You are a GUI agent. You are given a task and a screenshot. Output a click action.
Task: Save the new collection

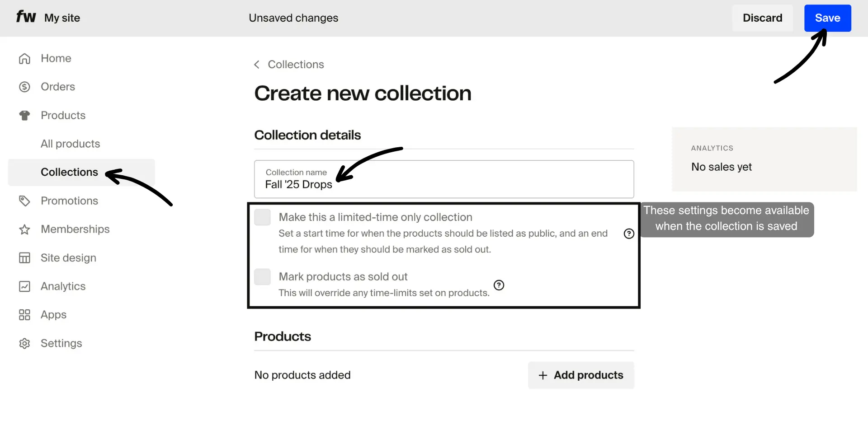point(827,18)
